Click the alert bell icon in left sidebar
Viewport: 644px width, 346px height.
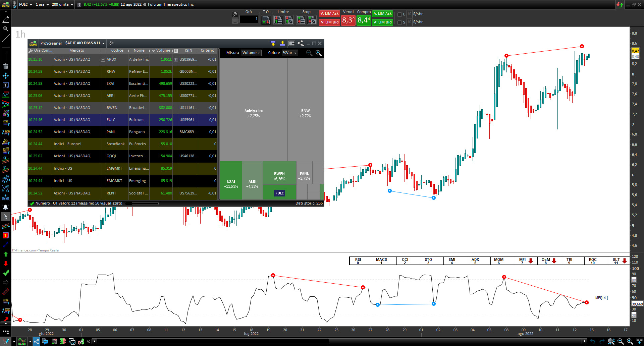coord(6,207)
